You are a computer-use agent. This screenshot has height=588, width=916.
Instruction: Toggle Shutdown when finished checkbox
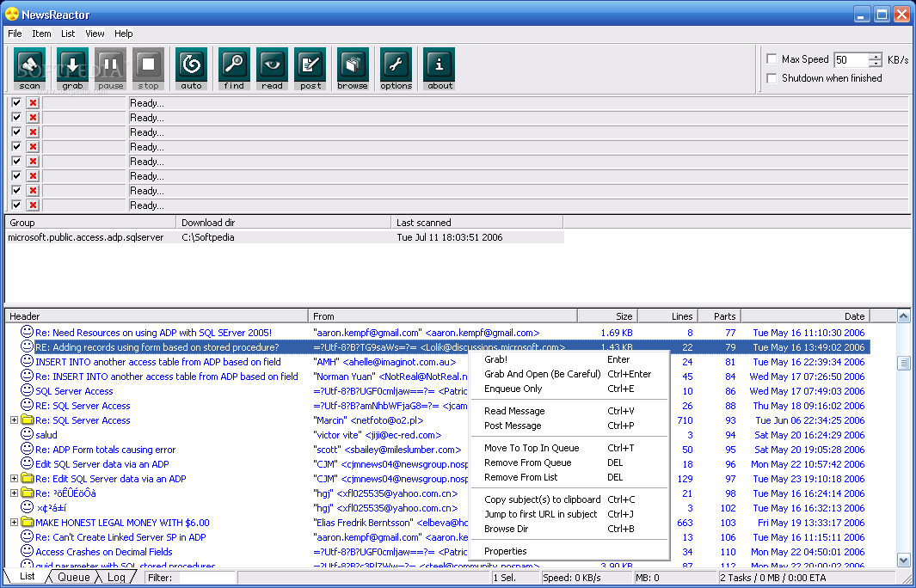pos(772,78)
